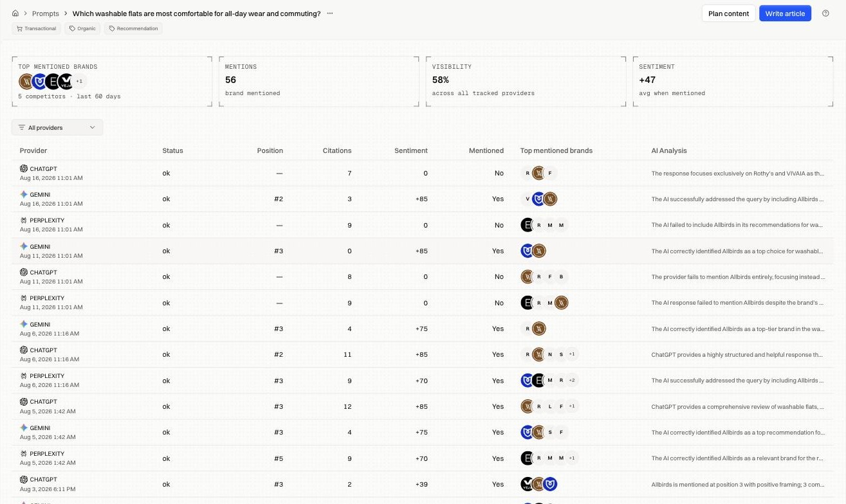Click the +1 brands badge in ChatGPT Aug 5 row
846x504 pixels.
coord(572,406)
